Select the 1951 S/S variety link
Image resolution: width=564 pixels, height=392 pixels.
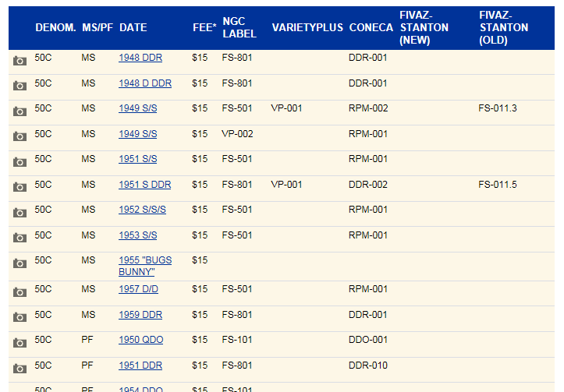click(x=138, y=159)
